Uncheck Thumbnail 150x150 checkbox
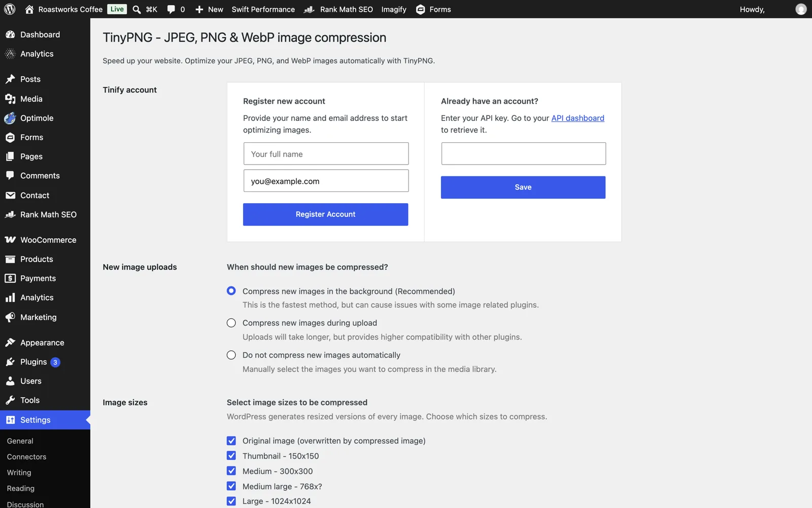This screenshot has width=812, height=508. coord(231,456)
